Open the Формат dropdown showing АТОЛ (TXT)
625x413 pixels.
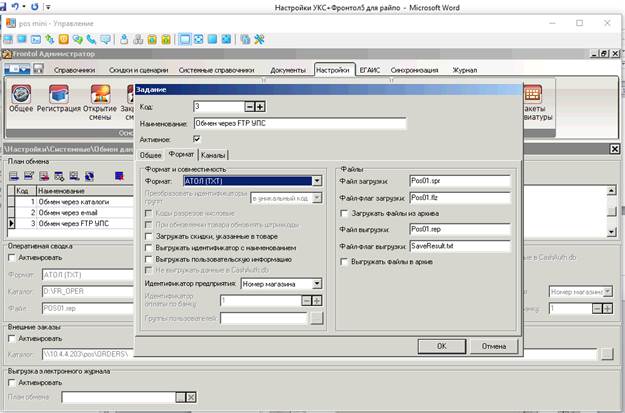tap(316, 181)
